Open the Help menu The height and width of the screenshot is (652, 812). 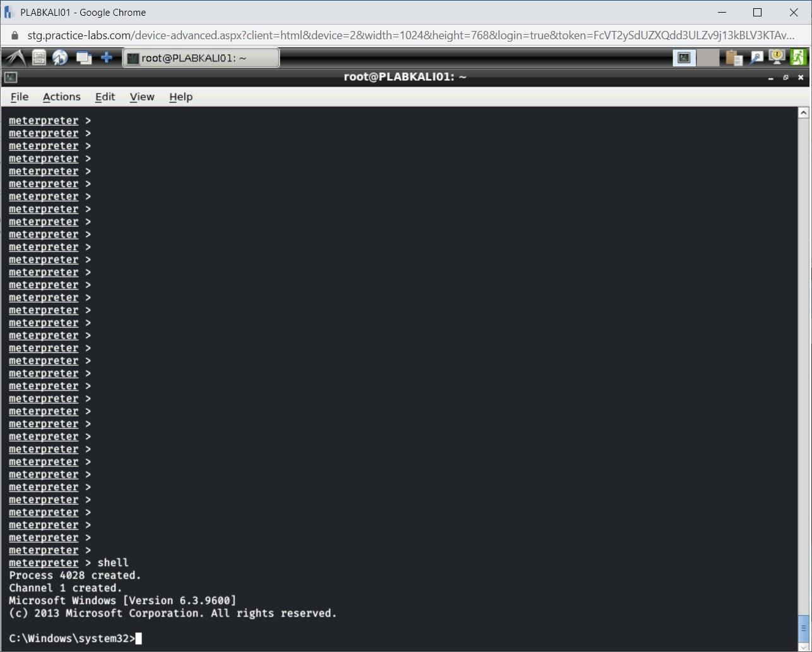click(x=181, y=97)
